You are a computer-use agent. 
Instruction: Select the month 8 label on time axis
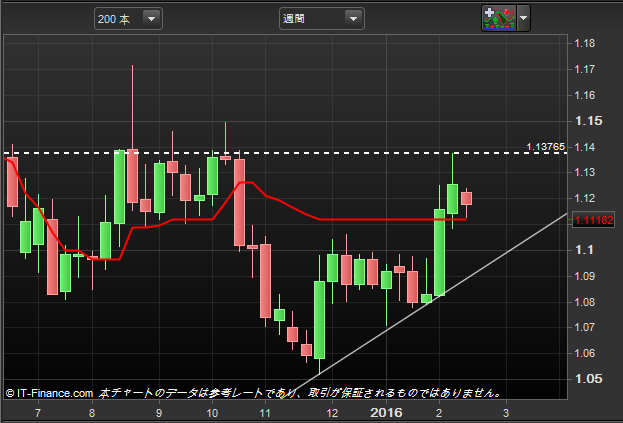(x=92, y=413)
